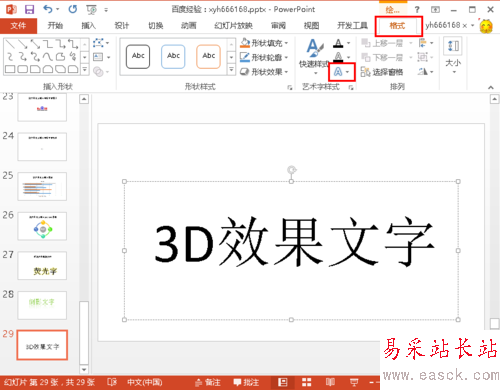Click the Text Fill color A icon
Image resolution: width=500 pixels, height=390 pixels.
click(x=338, y=43)
